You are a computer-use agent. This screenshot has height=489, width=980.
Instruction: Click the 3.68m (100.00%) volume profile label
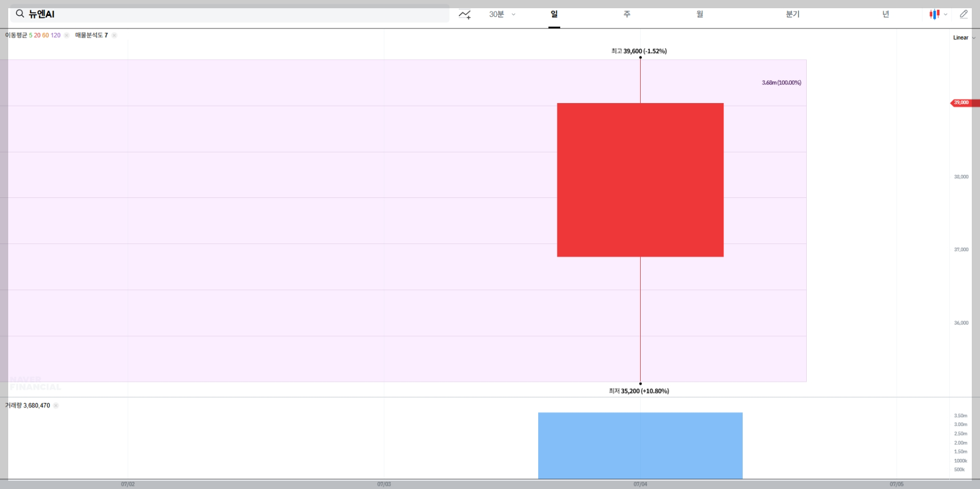(782, 83)
